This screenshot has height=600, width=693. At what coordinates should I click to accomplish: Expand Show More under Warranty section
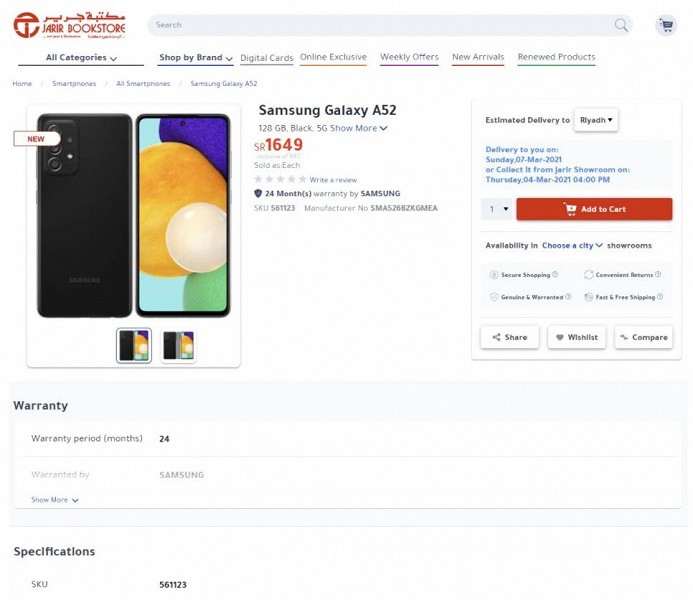(x=54, y=500)
